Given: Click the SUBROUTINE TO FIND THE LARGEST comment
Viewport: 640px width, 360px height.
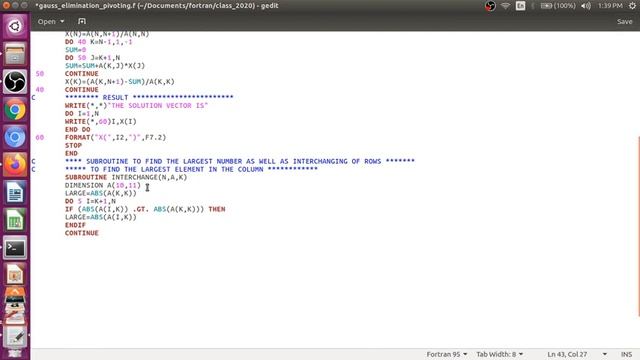Looking at the screenshot, I should pos(240,161).
